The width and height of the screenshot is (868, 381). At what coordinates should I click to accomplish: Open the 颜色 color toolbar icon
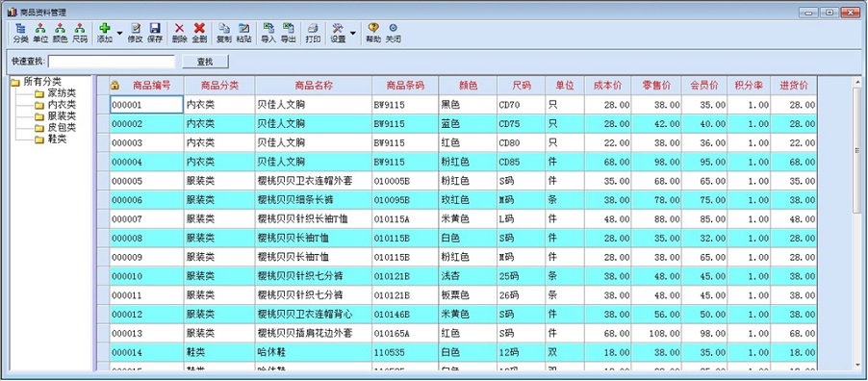click(61, 34)
